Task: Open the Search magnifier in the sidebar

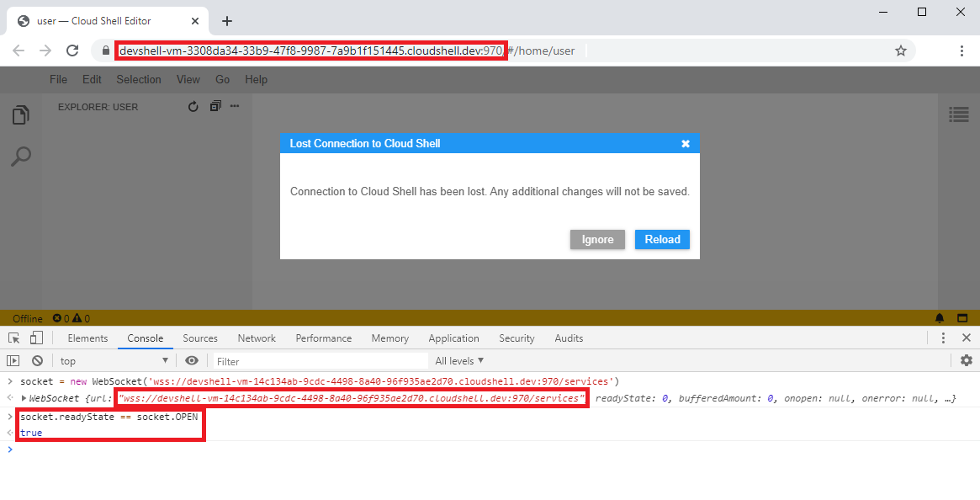Action: 21,156
